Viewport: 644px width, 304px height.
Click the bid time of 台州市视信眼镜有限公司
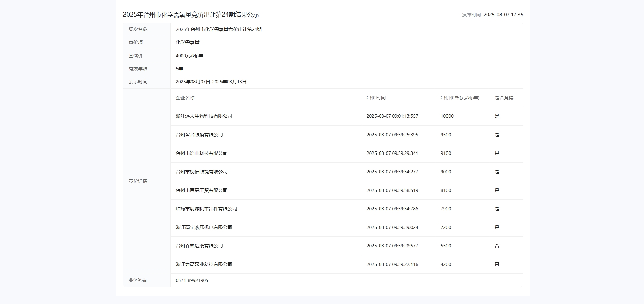click(x=392, y=172)
